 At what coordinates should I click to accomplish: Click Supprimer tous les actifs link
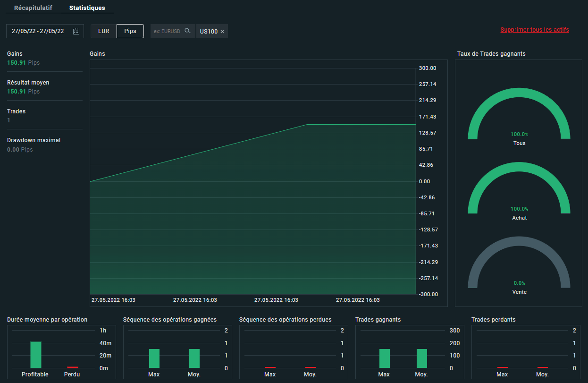click(535, 30)
